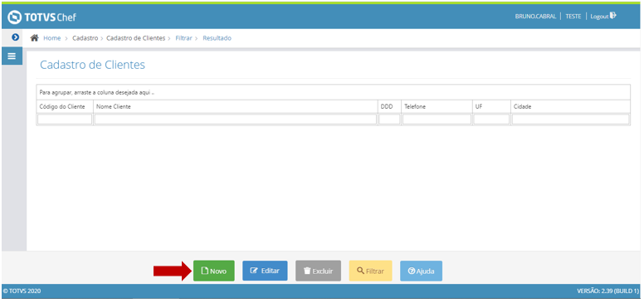Click the Logout door icon
Viewport: 644px width, 303px height.
[612, 16]
